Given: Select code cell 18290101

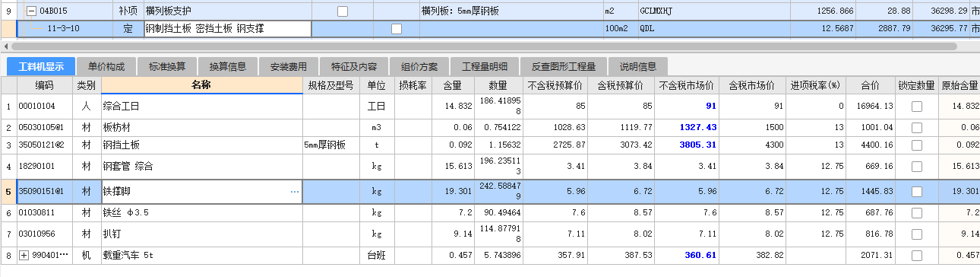Looking at the screenshot, I should click(44, 166).
